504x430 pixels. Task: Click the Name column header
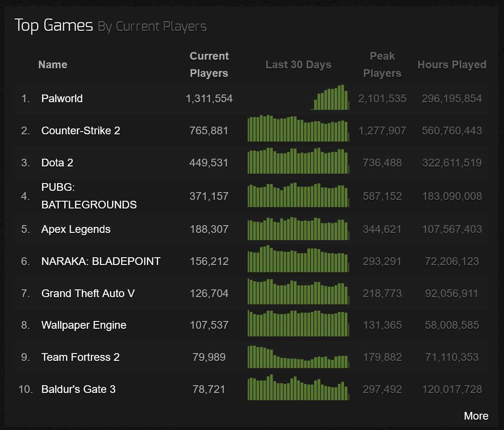[x=53, y=65]
